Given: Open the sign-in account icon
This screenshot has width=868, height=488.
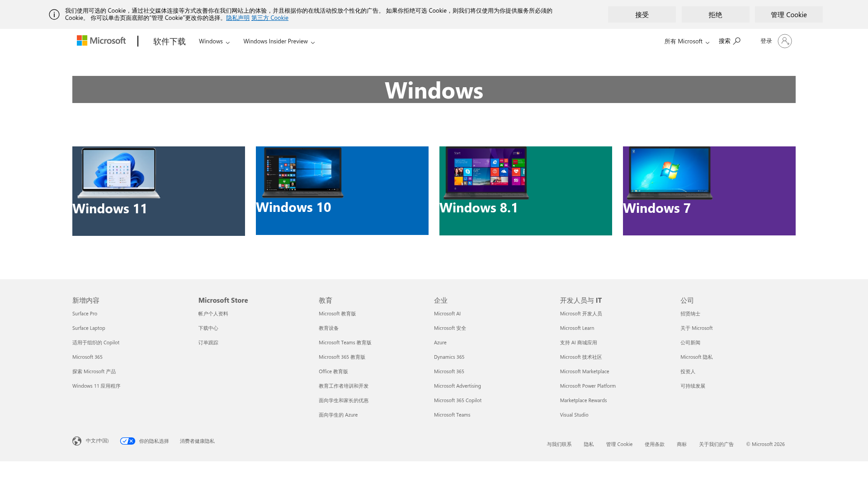Looking at the screenshot, I should point(785,41).
